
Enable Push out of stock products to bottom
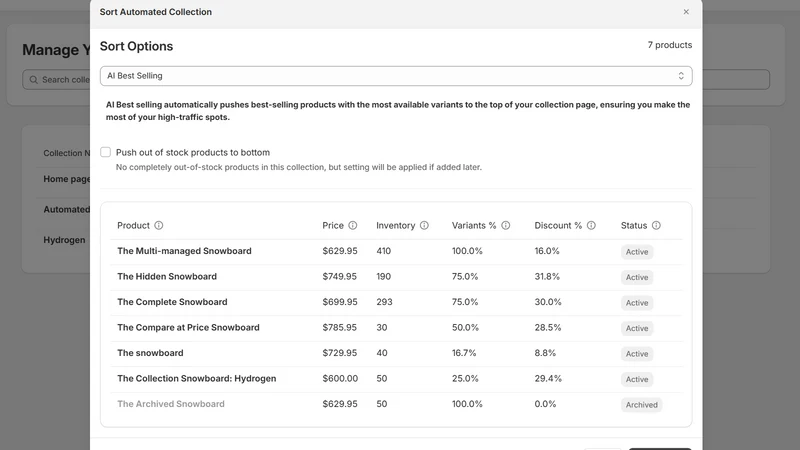(x=106, y=152)
